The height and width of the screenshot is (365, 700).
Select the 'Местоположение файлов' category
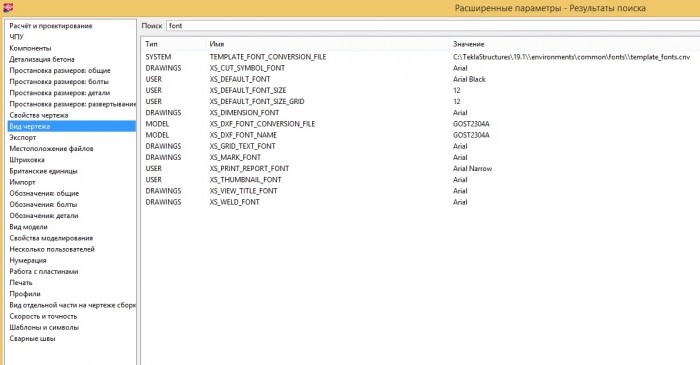point(51,149)
